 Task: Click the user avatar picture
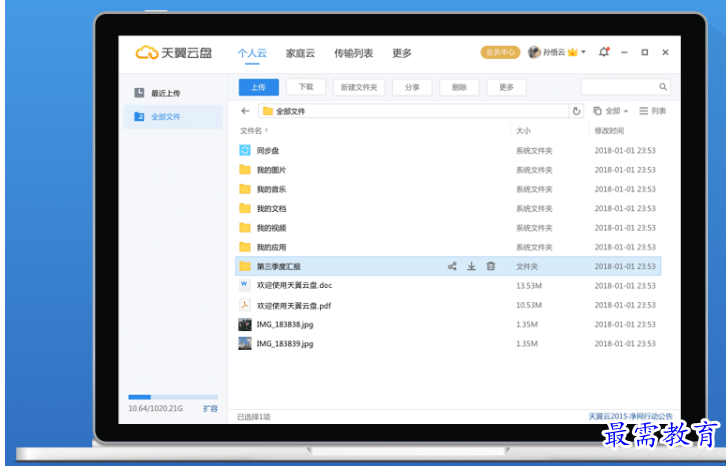click(x=534, y=52)
